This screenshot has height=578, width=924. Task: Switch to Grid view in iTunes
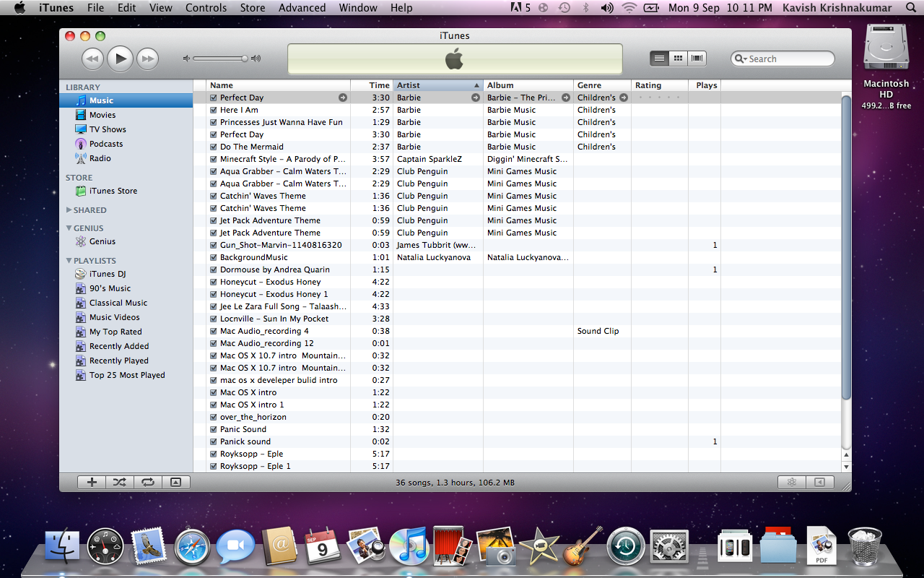click(x=677, y=59)
